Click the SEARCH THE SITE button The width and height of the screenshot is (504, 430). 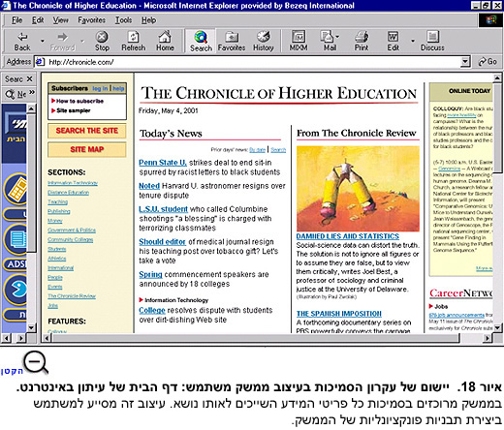click(87, 131)
